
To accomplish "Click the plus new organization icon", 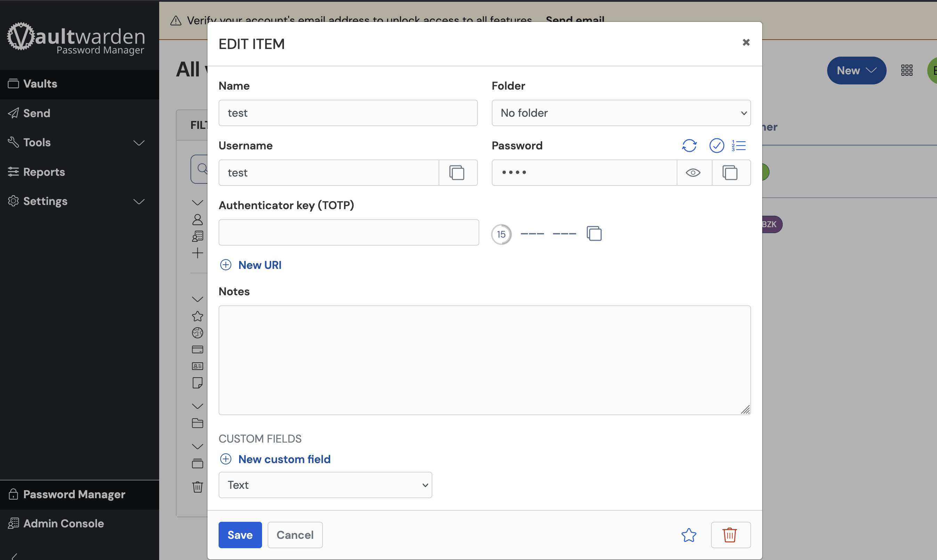I will (197, 253).
